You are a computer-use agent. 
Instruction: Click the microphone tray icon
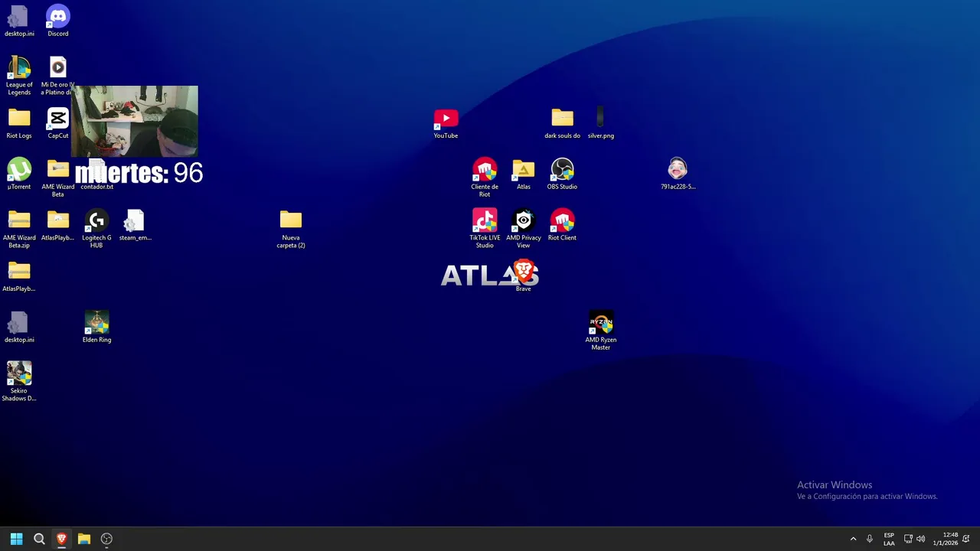[x=870, y=539]
